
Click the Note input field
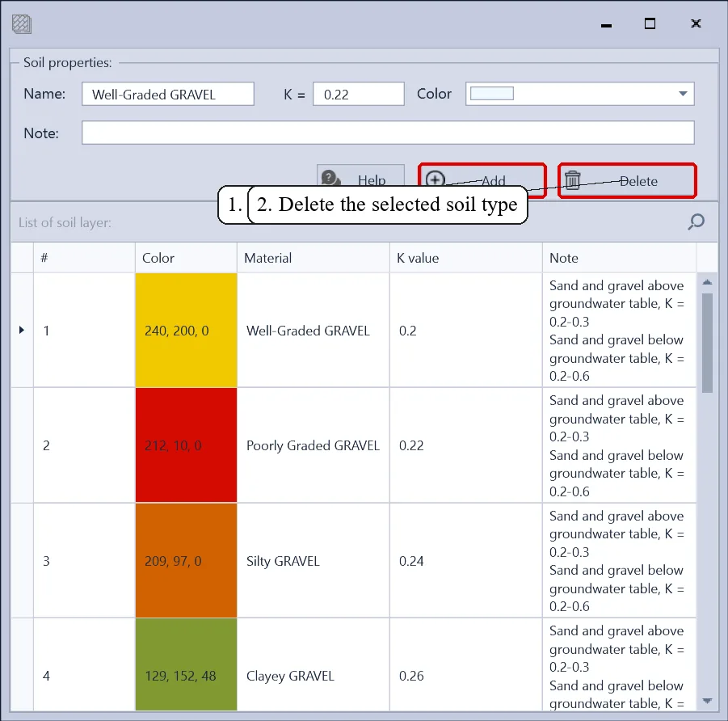(x=388, y=133)
